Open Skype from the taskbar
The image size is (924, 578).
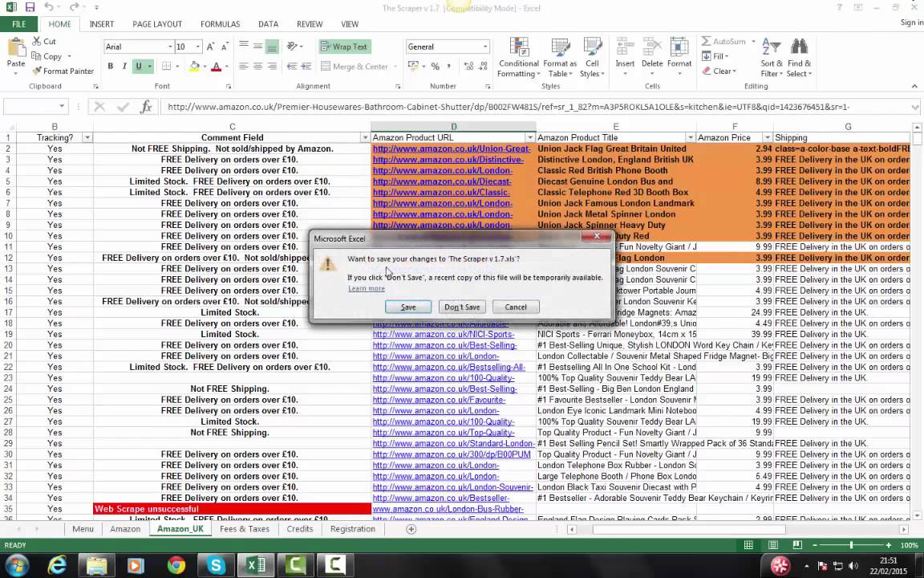pos(216,566)
